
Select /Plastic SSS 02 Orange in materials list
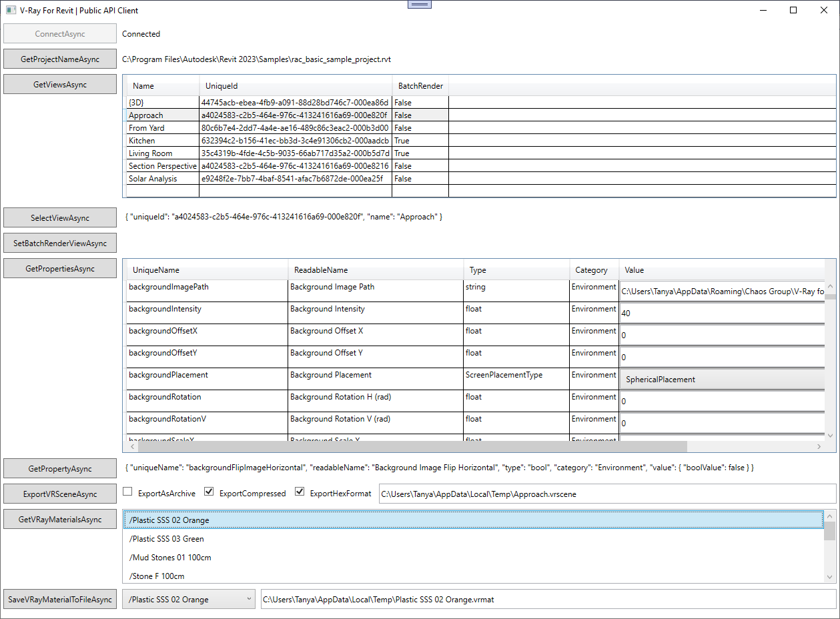(474, 520)
